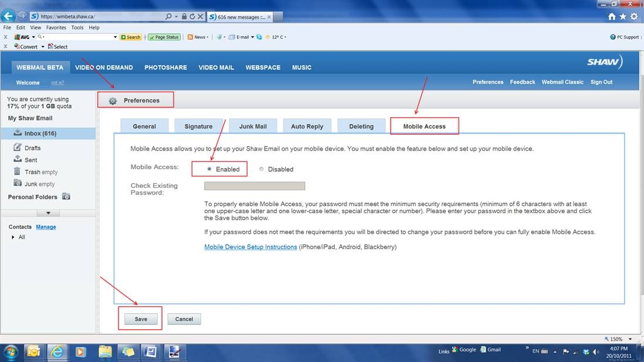Image resolution: width=644 pixels, height=362 pixels.
Task: Open the E-mail toolbar dropdown arrow
Action: 252,37
